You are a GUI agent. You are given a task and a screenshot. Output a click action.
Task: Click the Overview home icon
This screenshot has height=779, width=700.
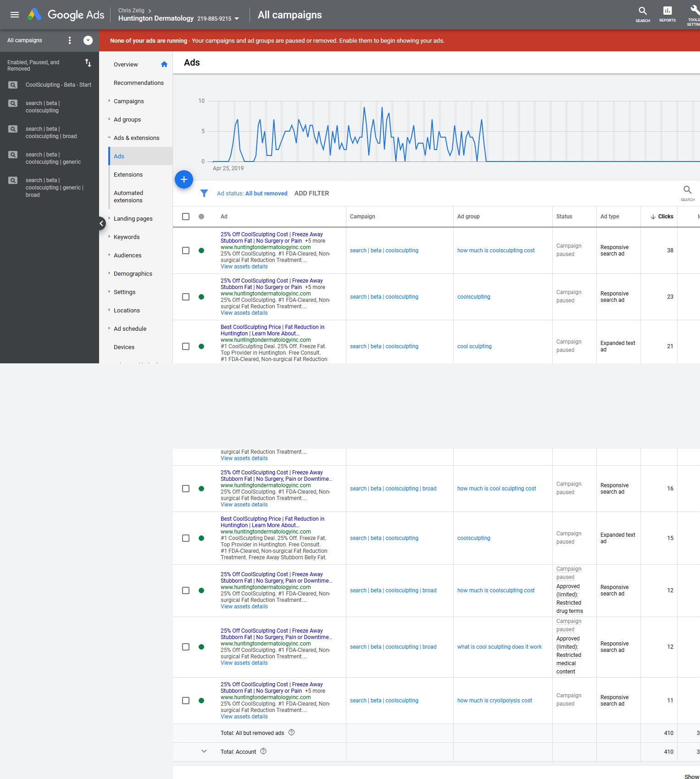pos(164,64)
